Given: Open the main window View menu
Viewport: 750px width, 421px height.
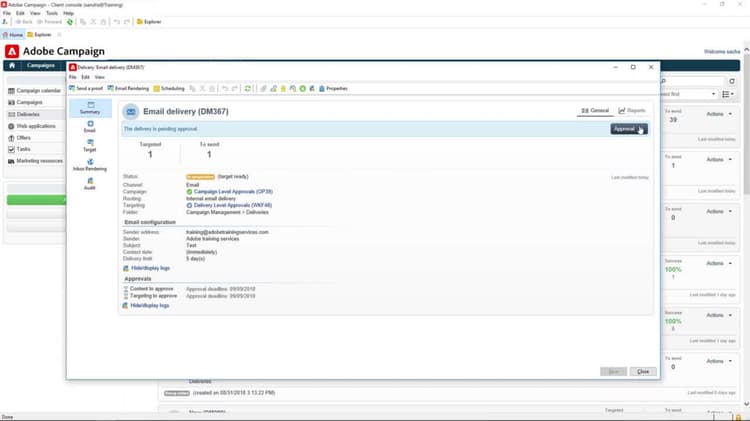Looking at the screenshot, I should 35,13.
